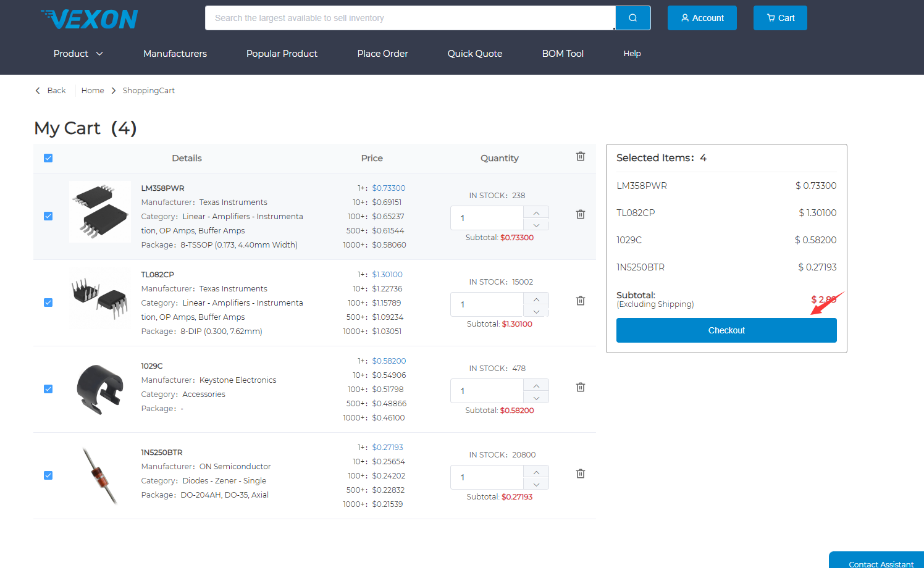Open the 1029C product title in the cart list
The height and width of the screenshot is (568, 924).
[152, 366]
